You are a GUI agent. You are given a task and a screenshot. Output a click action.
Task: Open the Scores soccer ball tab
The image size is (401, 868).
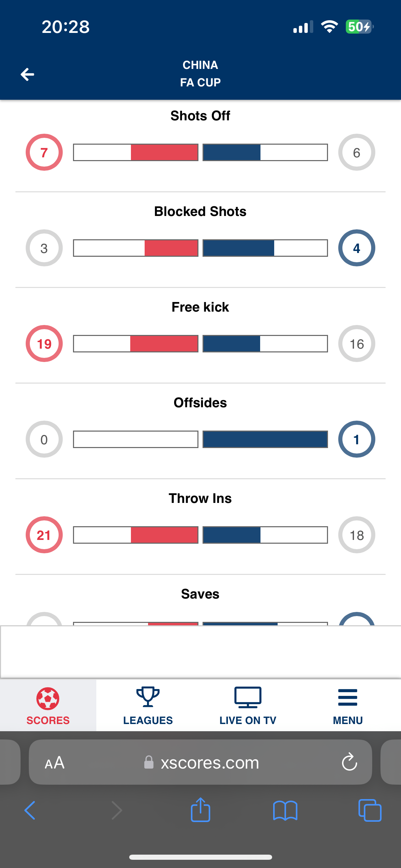click(48, 706)
